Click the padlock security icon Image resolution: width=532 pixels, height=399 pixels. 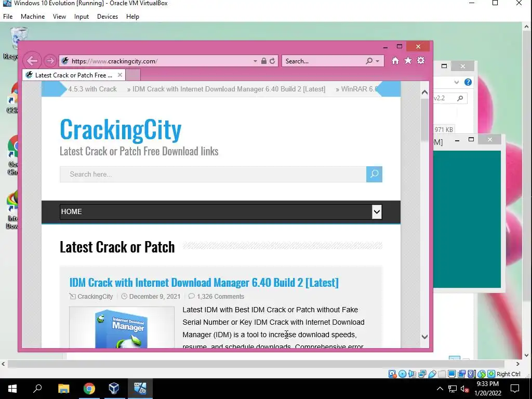[x=263, y=61]
